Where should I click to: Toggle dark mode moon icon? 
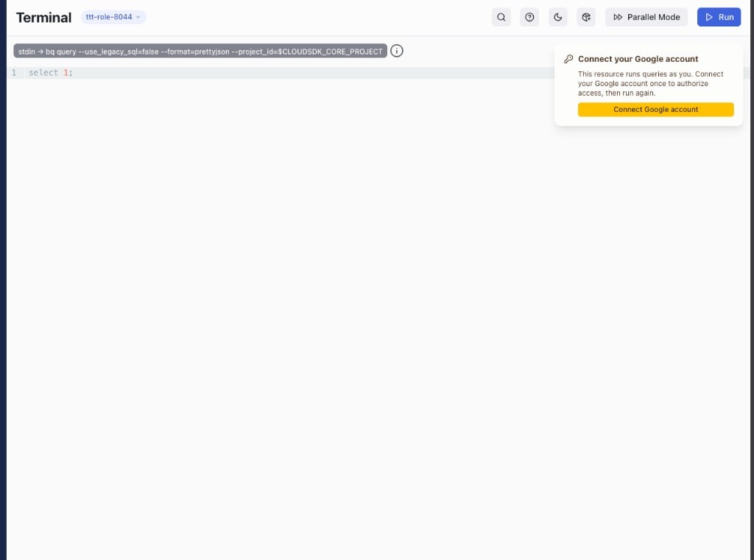(558, 18)
